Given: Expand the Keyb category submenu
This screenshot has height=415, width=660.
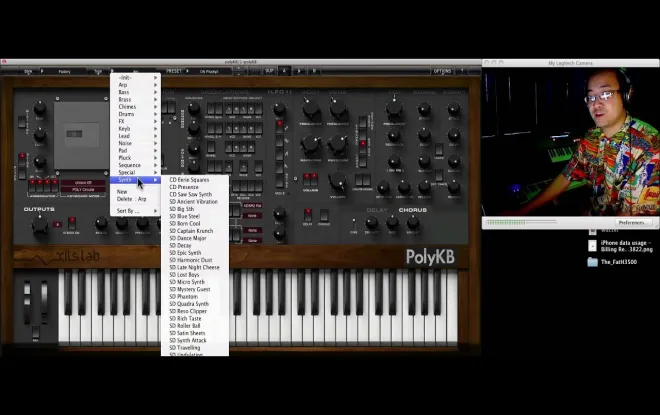Looking at the screenshot, I should [135, 129].
